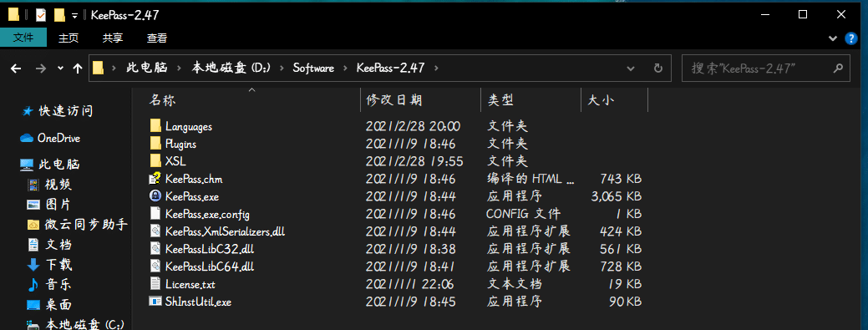The width and height of the screenshot is (868, 330).
Task: Click the 下载 download arrow icon
Action: pos(33,265)
